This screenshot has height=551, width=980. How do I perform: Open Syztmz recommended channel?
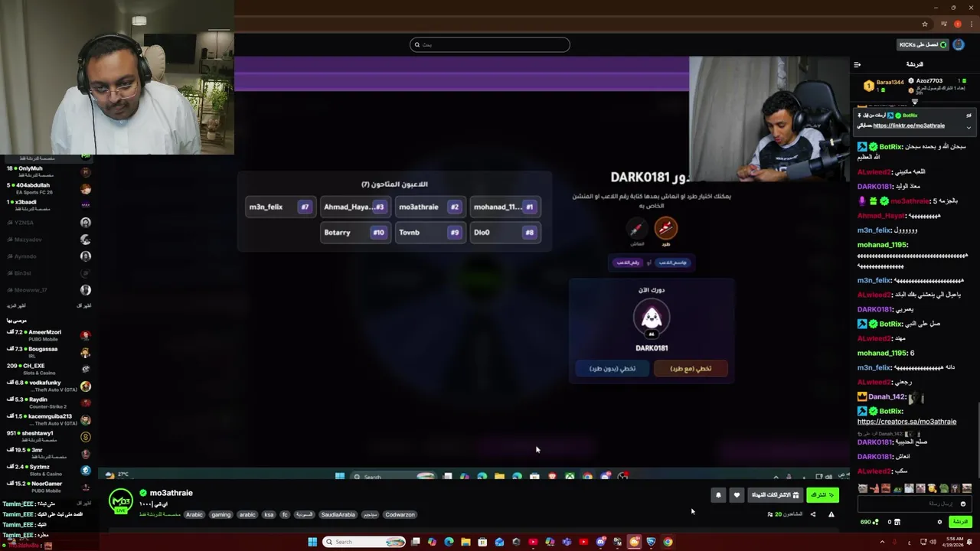pos(47,470)
